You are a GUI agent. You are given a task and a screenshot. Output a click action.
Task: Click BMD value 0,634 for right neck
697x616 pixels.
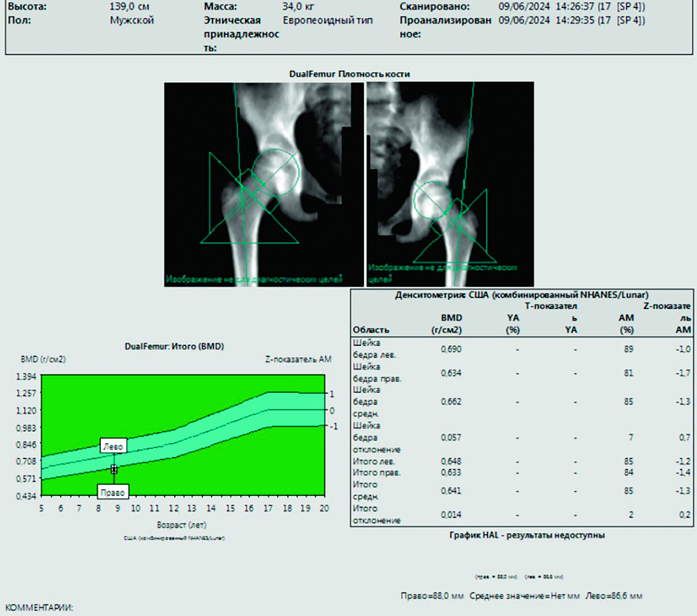tap(451, 373)
